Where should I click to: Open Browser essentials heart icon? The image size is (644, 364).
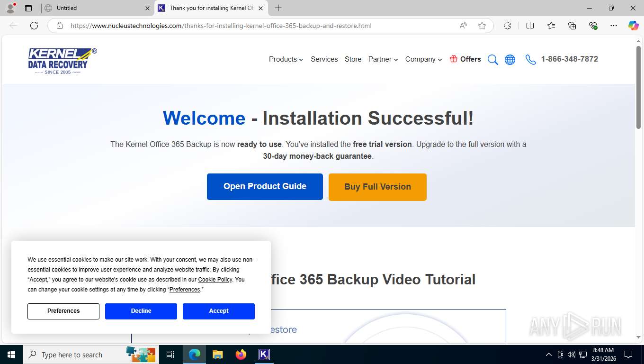[x=593, y=26]
